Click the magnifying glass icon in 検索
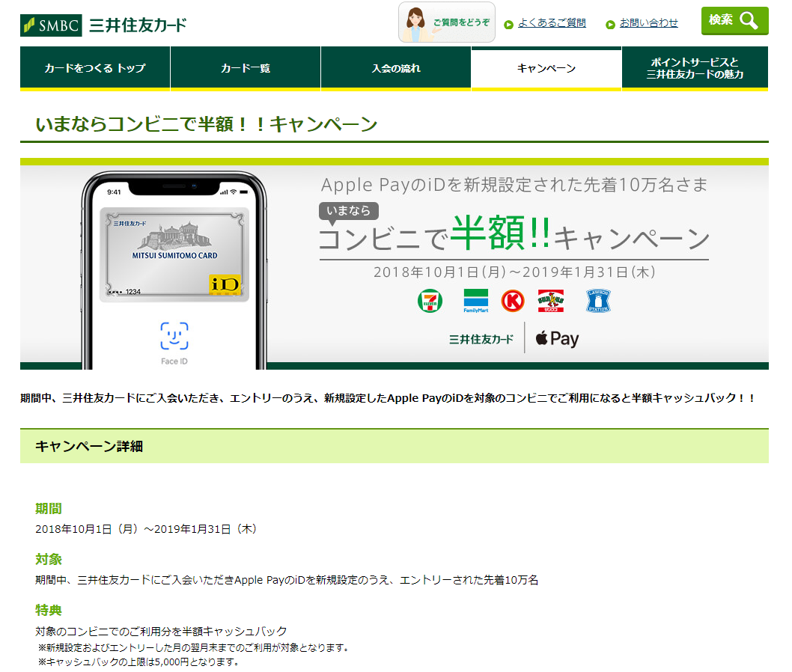Image resolution: width=792 pixels, height=672 pixels. click(x=749, y=21)
